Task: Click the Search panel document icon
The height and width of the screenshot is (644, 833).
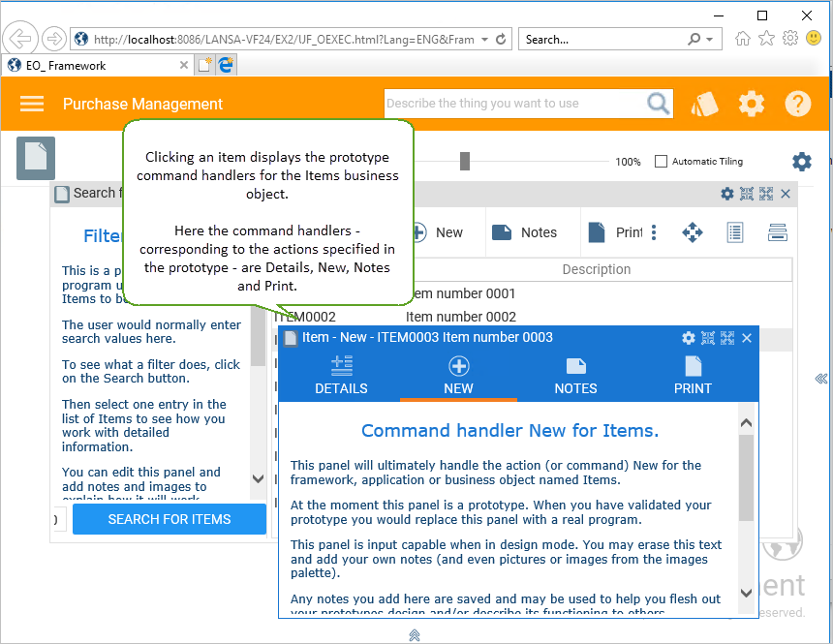Action: point(62,194)
